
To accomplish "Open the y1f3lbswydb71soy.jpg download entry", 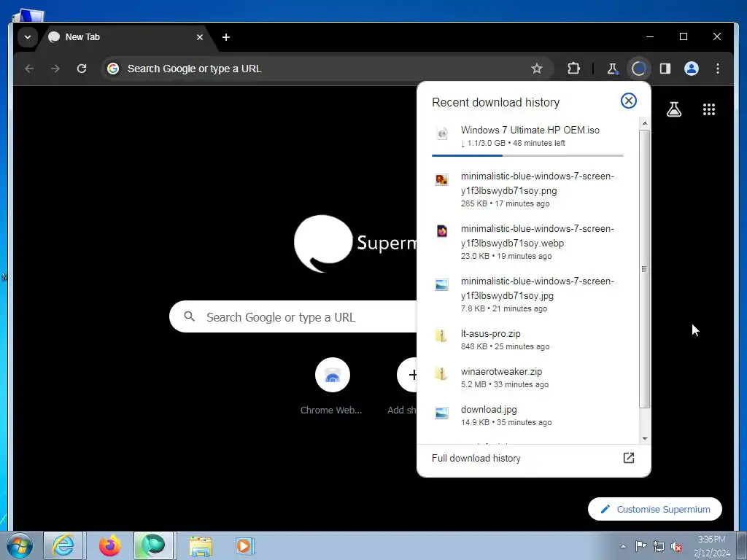I will tap(527, 294).
